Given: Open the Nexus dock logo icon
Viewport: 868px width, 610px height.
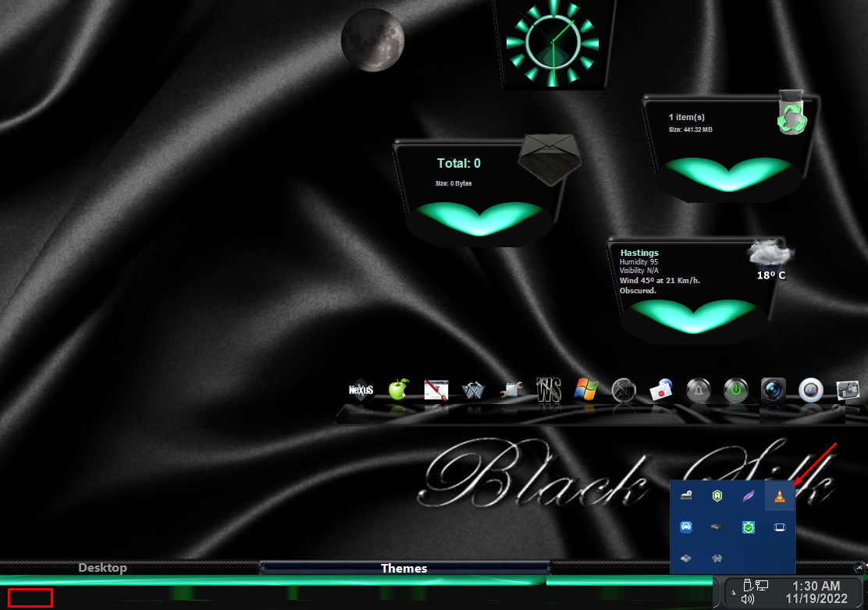Looking at the screenshot, I should click(x=361, y=388).
